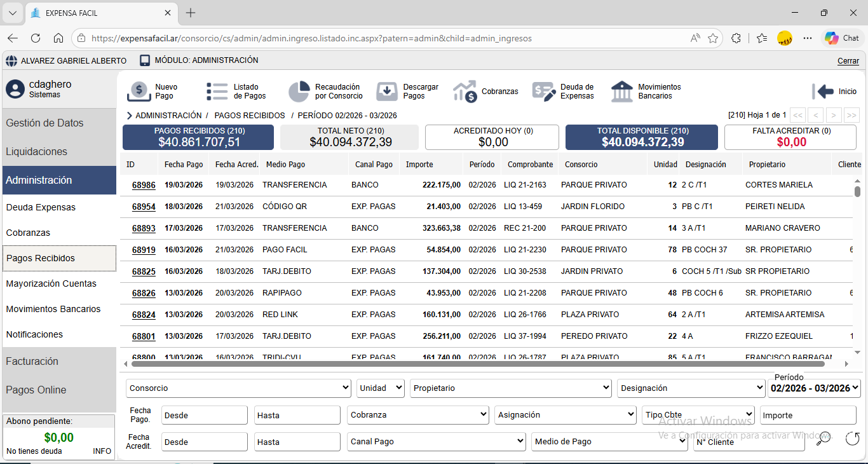Image resolution: width=868 pixels, height=464 pixels.
Task: Open Recaudación por Consorcio pie chart icon
Action: click(x=299, y=92)
